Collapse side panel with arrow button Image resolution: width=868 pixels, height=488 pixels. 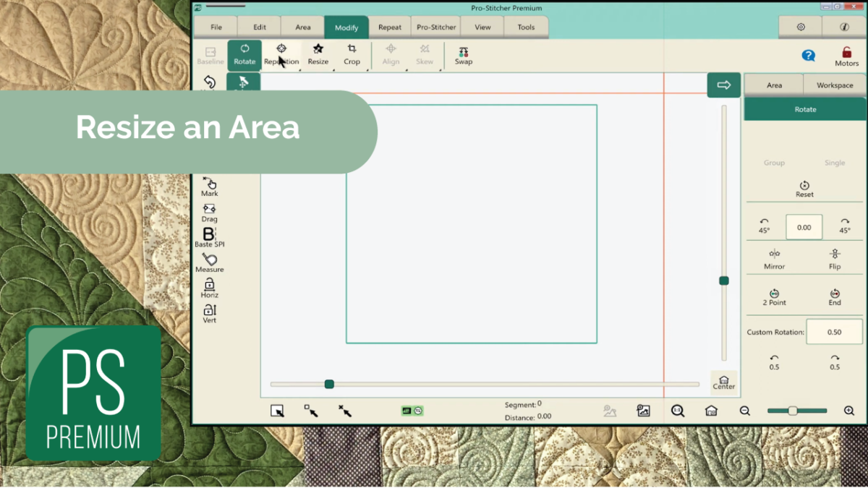723,85
